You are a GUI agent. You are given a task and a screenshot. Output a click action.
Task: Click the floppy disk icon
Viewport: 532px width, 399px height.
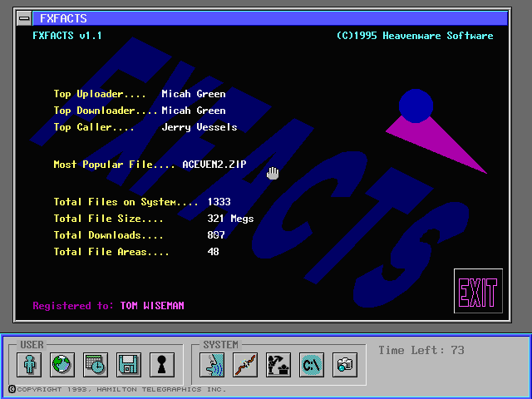coord(129,365)
